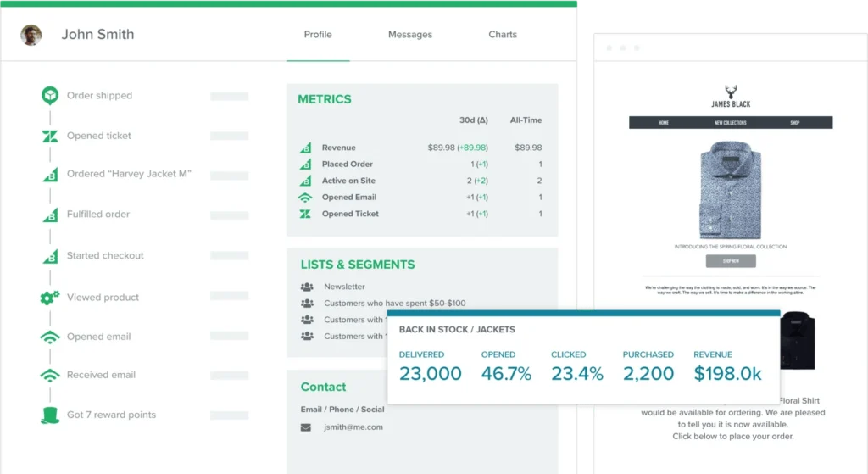This screenshot has width=868, height=474.
Task: Click the green top hat reward points icon
Action: (x=50, y=415)
